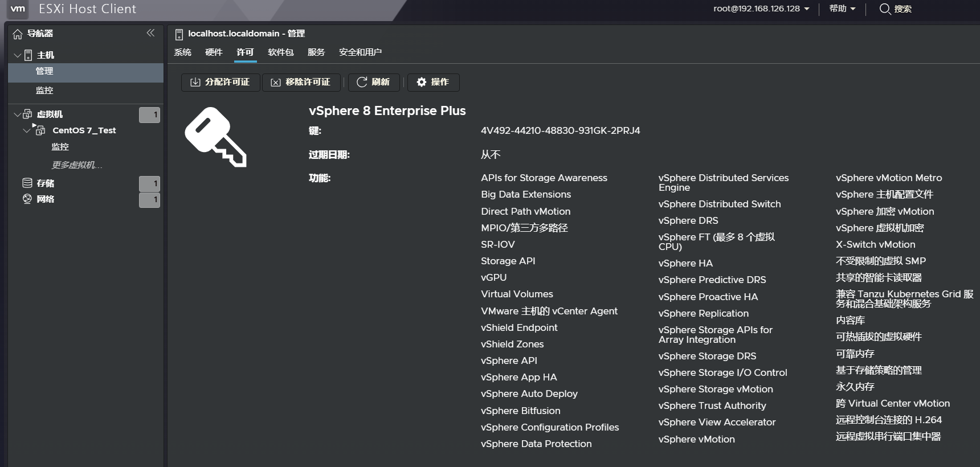Click the feature SR-IOV
Viewport: 980px width, 467px height.
point(498,244)
